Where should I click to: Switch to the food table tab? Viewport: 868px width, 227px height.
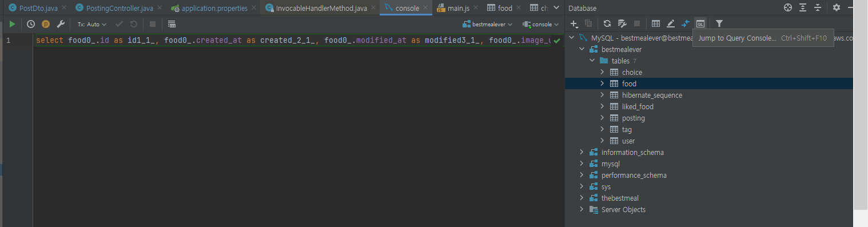pos(505,8)
